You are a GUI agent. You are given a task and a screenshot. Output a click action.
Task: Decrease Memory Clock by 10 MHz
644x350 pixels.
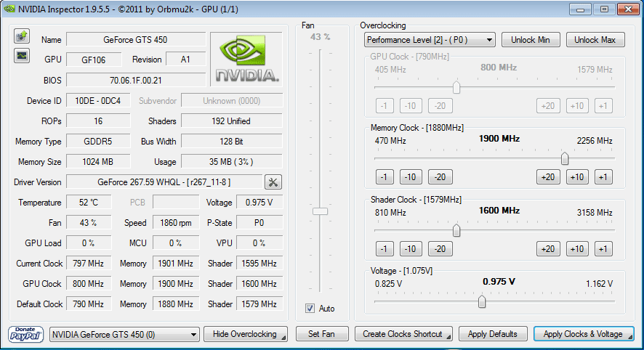(410, 177)
